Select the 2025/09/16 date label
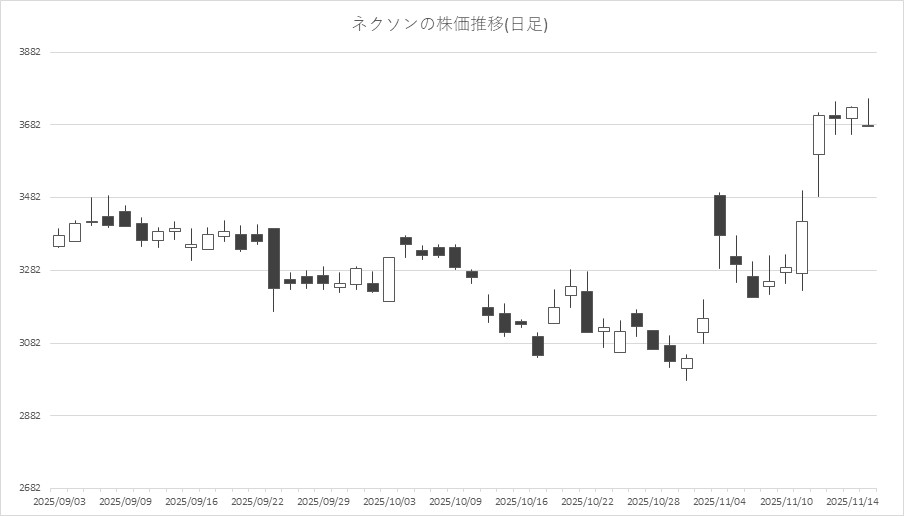The width and height of the screenshot is (904, 516). click(x=191, y=500)
